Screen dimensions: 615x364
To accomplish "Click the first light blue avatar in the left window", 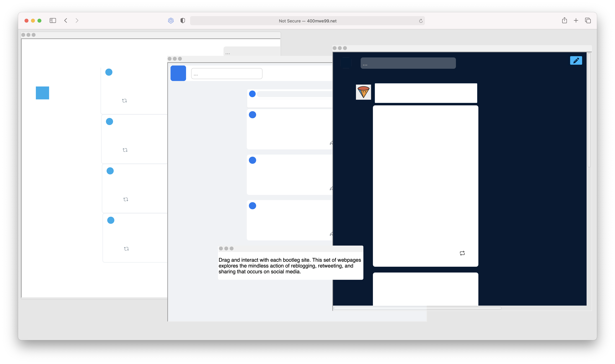I will click(x=109, y=72).
